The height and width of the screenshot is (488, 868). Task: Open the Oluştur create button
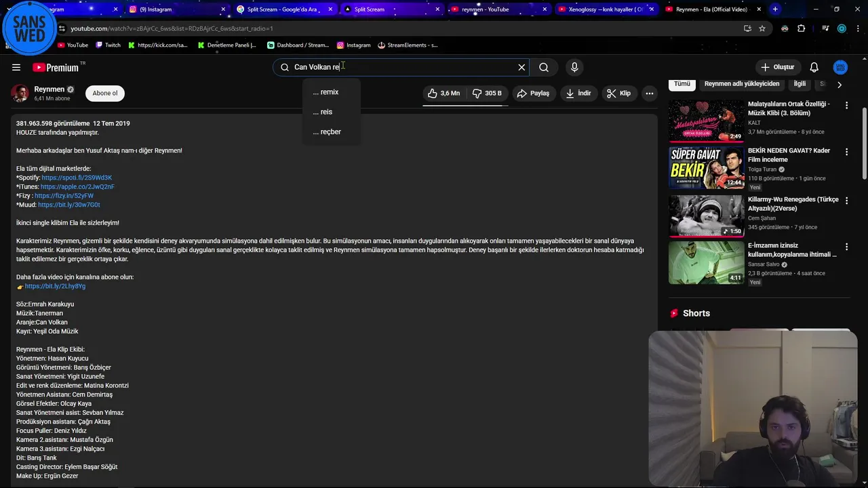(777, 67)
